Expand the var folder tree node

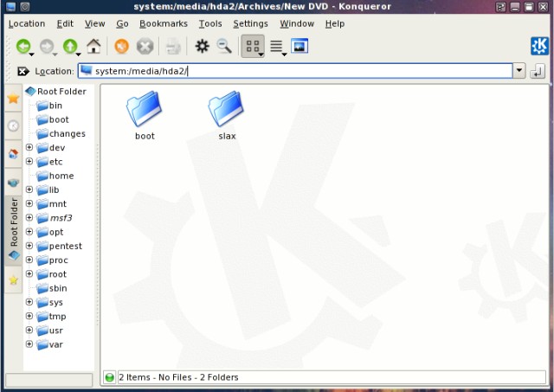[29, 344]
